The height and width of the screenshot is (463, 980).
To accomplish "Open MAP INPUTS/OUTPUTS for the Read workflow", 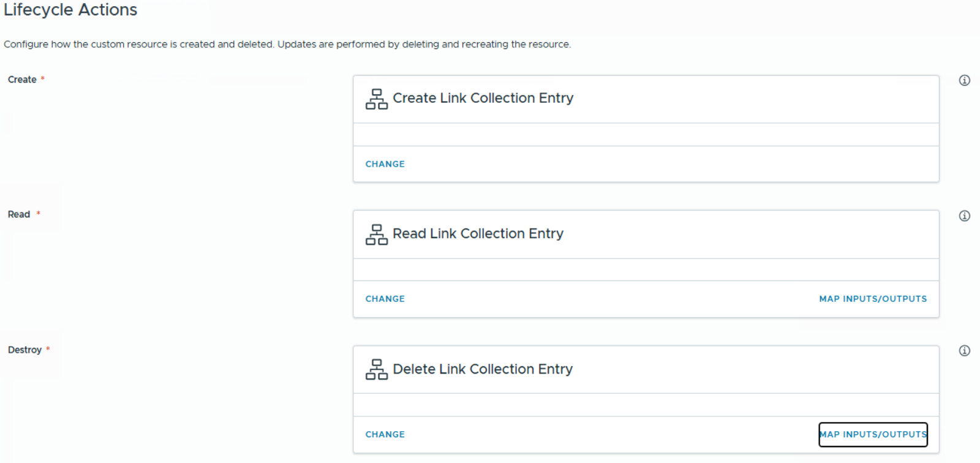I will point(872,299).
